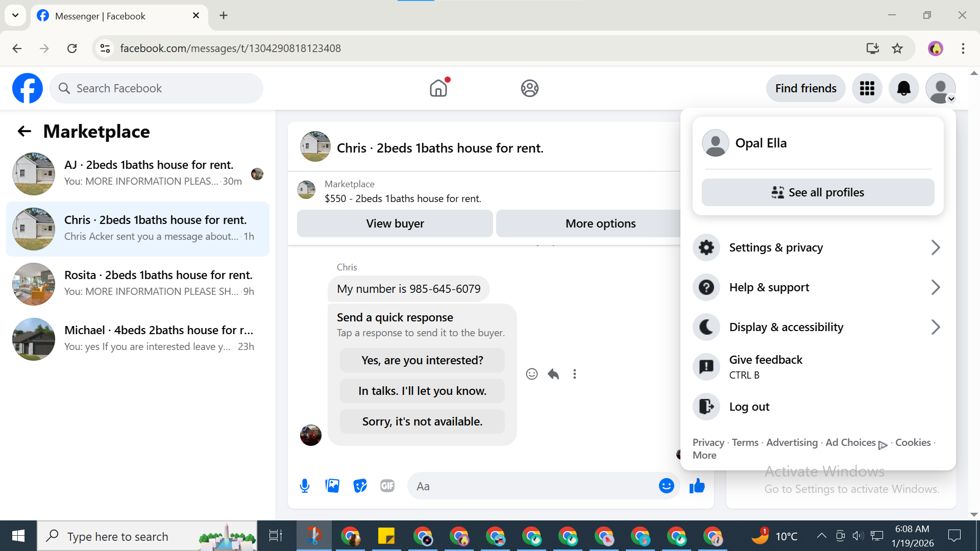Screen dimensions: 980x551
Task: Open Michael 4beds 2baths conversation
Action: (138, 339)
